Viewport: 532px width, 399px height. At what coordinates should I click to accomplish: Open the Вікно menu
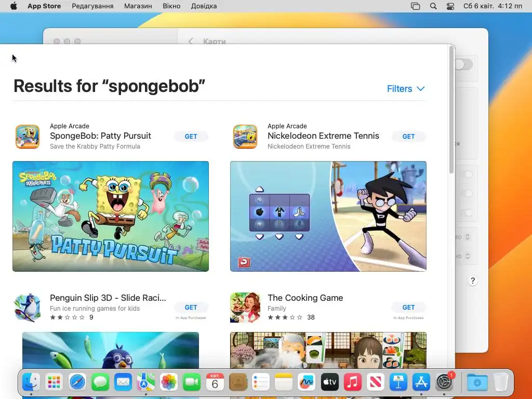pyautogui.click(x=171, y=6)
